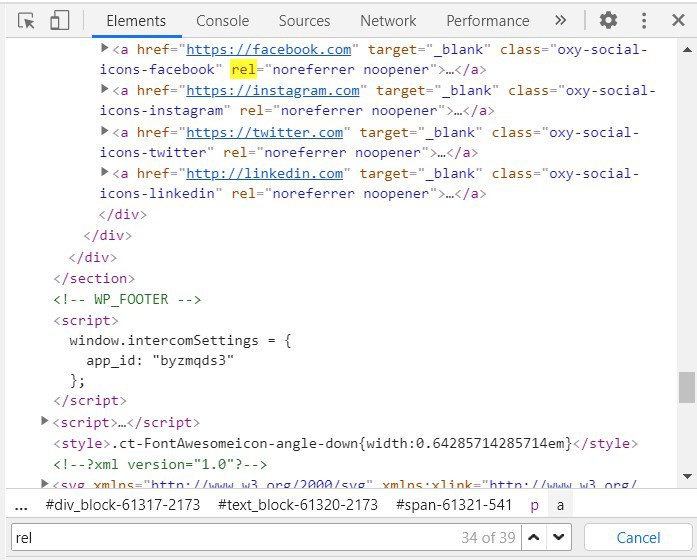Select the xml version comment line
Screen dimensions: 697x560
coord(160,464)
